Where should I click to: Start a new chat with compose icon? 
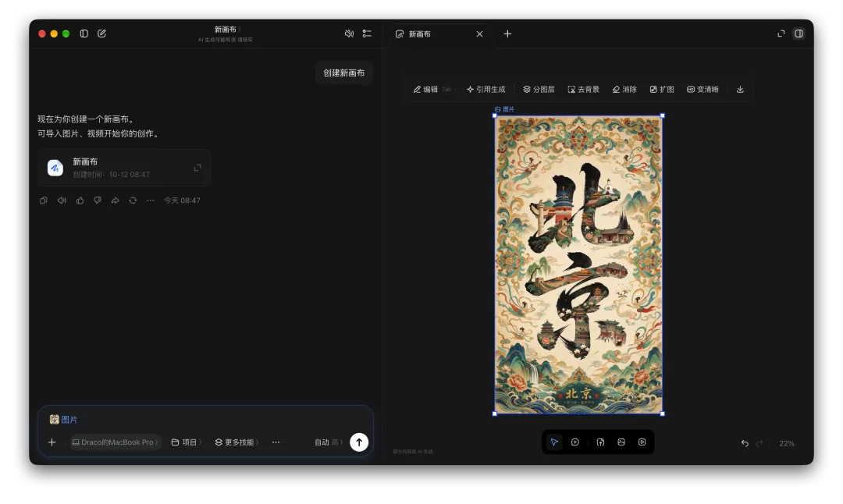[101, 34]
